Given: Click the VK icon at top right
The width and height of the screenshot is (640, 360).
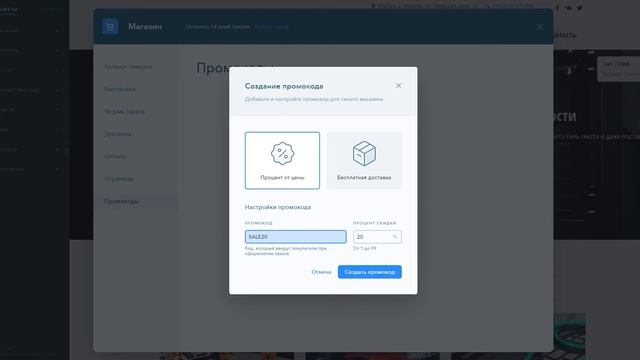Looking at the screenshot, I should [x=568, y=7].
